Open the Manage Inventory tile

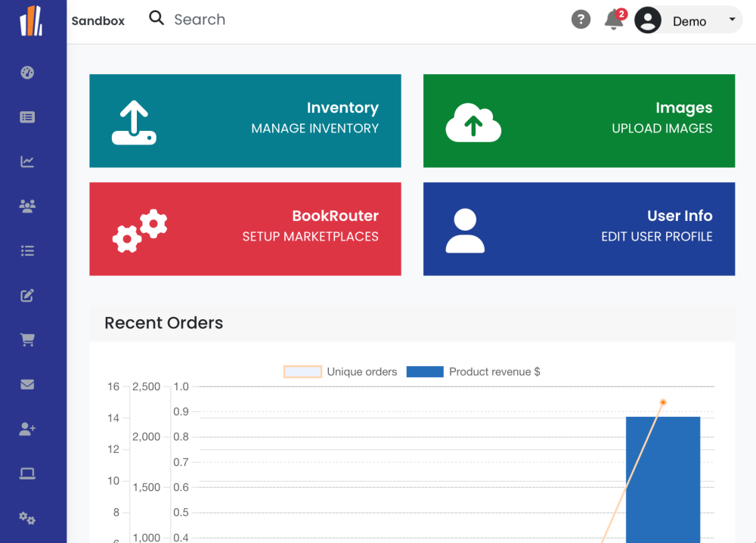coord(245,121)
